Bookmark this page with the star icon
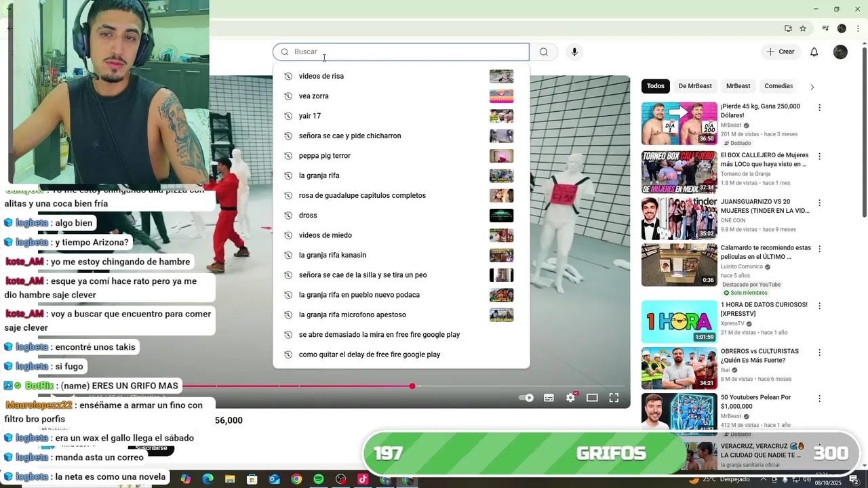This screenshot has height=488, width=868. 803,28
